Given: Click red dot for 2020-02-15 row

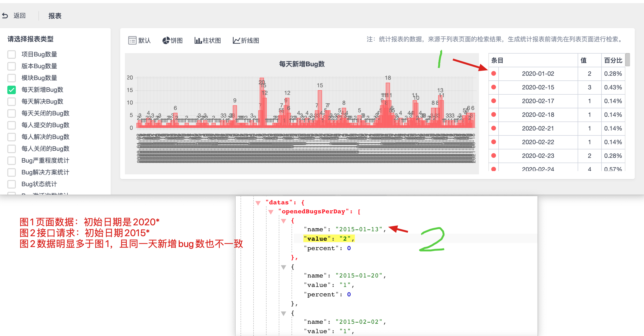Looking at the screenshot, I should coord(493,87).
